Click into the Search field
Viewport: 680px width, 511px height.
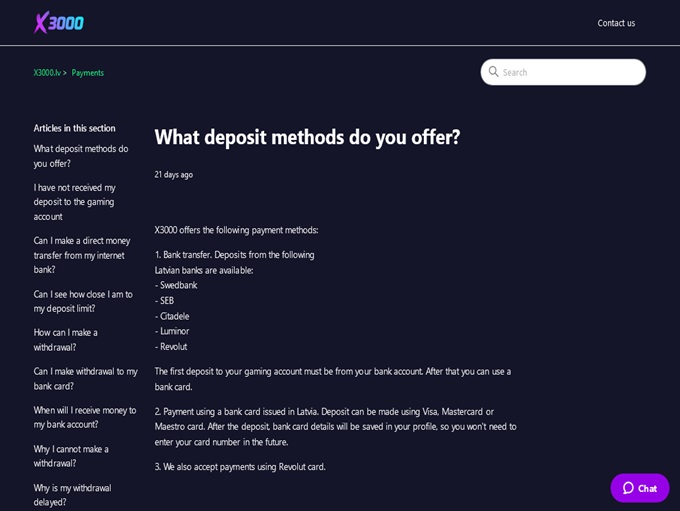tap(570, 72)
